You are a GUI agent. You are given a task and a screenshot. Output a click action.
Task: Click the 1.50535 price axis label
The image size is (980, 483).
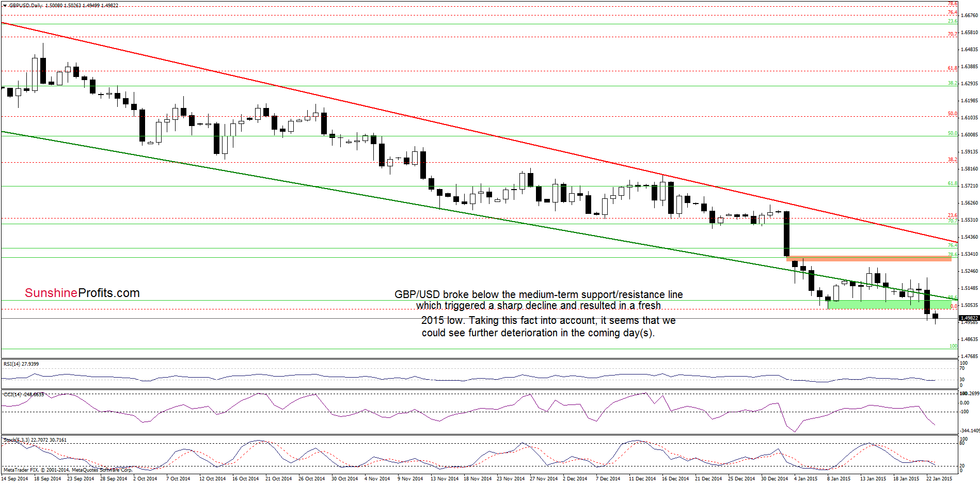pos(970,305)
